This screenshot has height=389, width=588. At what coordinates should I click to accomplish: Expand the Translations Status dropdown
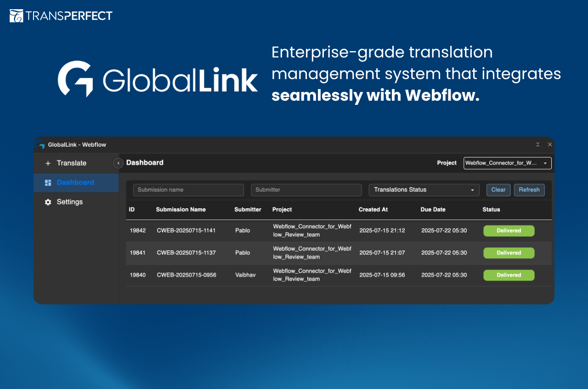424,190
